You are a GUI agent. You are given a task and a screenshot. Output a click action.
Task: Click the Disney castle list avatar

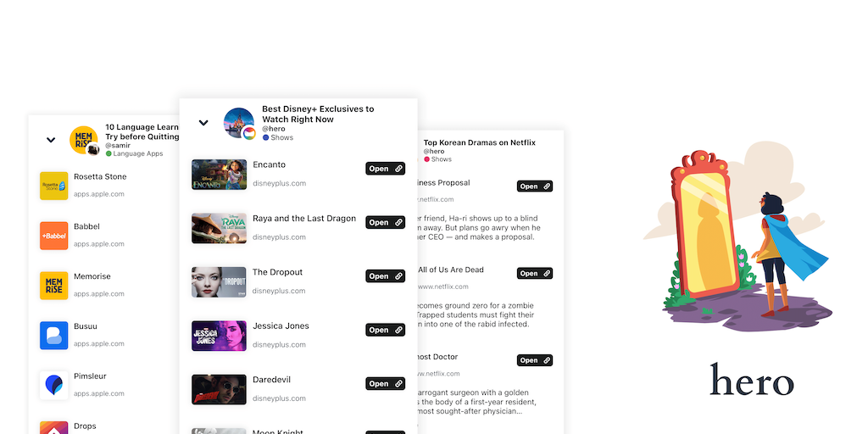point(238,123)
